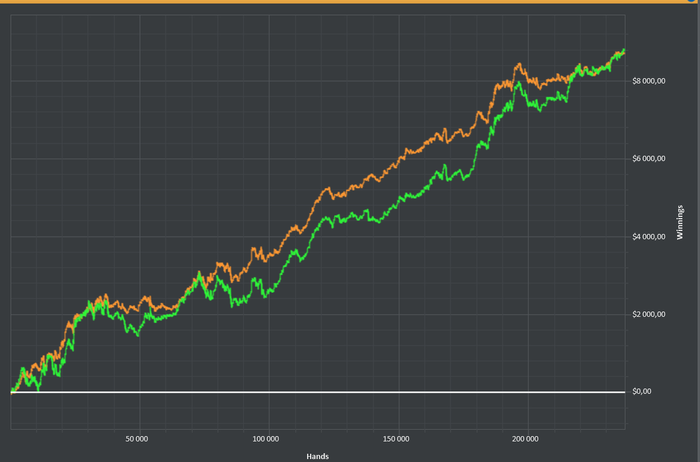Click the $6 000,00 winnings axis label

[649, 159]
